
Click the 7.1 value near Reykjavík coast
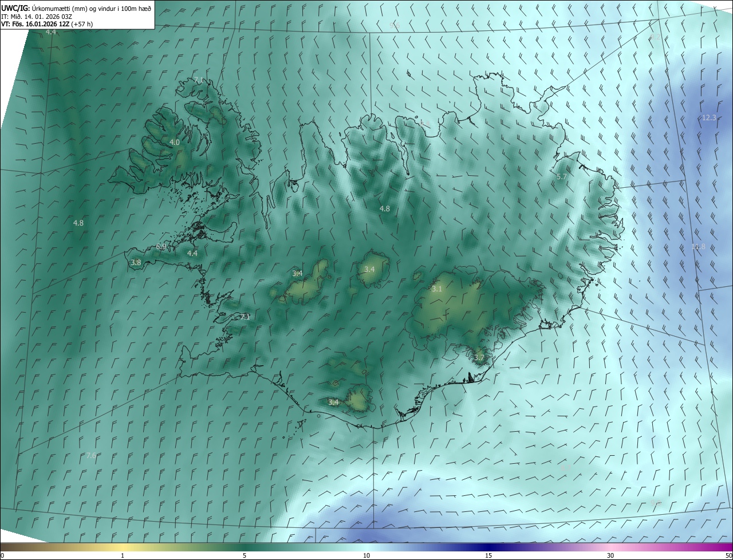pos(245,317)
